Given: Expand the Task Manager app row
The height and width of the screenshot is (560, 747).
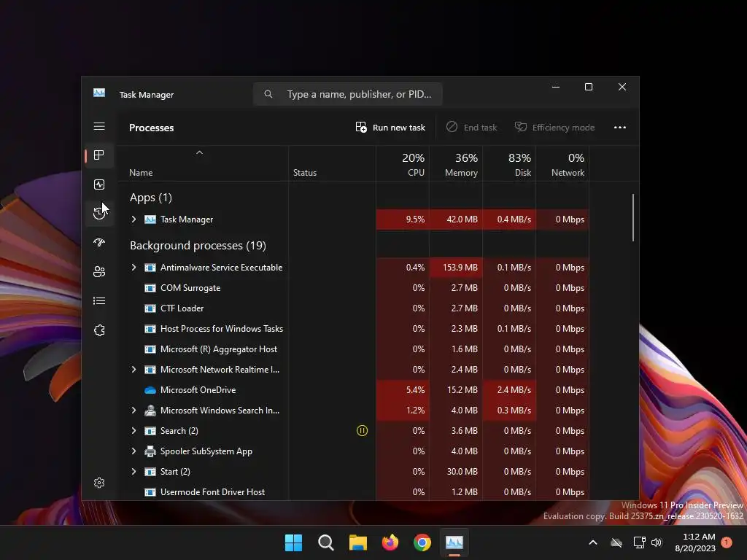Looking at the screenshot, I should pyautogui.click(x=134, y=219).
